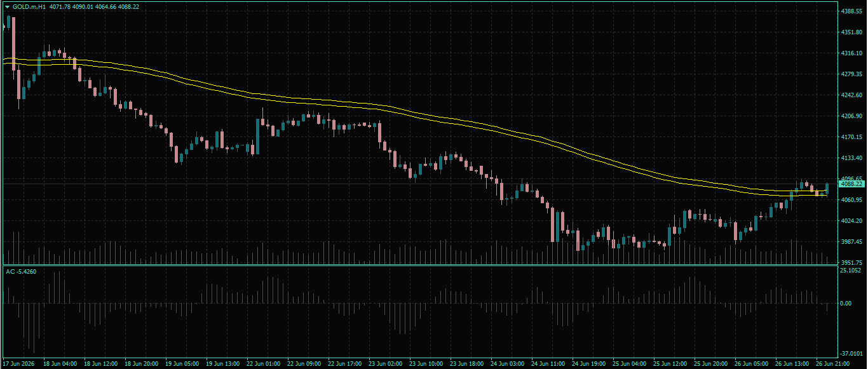Click the 4279.35 price scale label
Screen dimensions: 868x369
[850, 74]
